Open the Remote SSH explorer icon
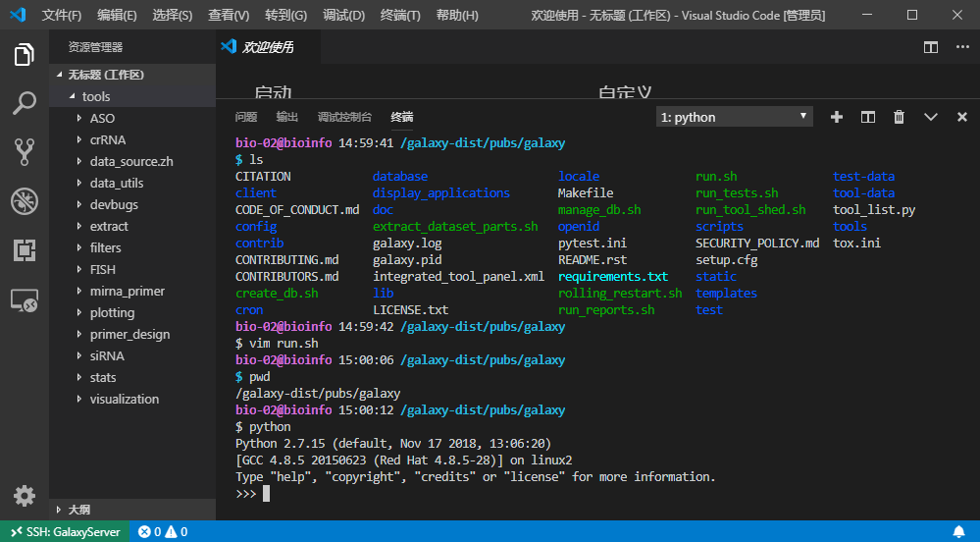The height and width of the screenshot is (542, 980). [x=25, y=300]
